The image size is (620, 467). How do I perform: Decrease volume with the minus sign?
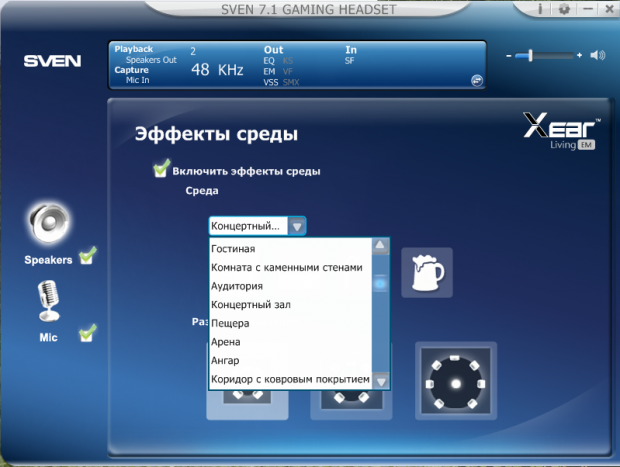pyautogui.click(x=508, y=56)
